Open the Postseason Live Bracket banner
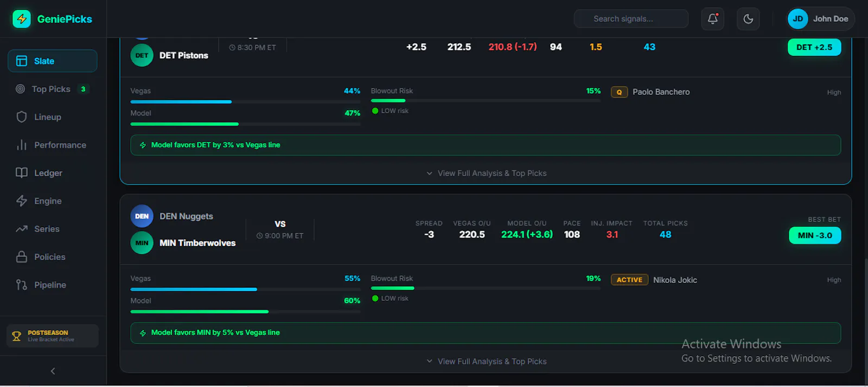 [x=53, y=336]
